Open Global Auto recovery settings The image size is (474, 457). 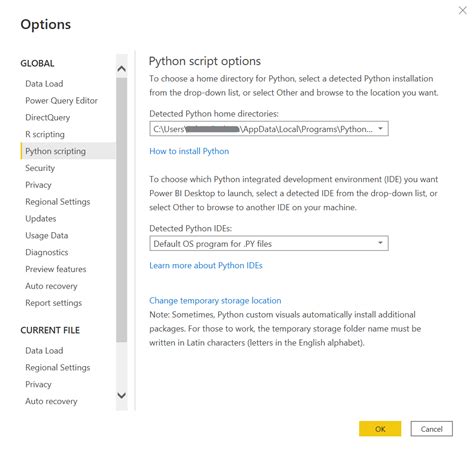51,286
